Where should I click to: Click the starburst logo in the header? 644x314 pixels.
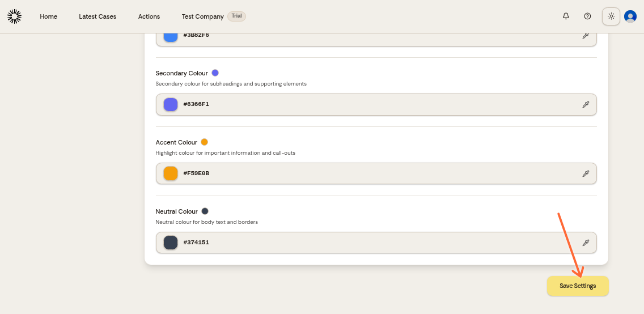pyautogui.click(x=14, y=16)
